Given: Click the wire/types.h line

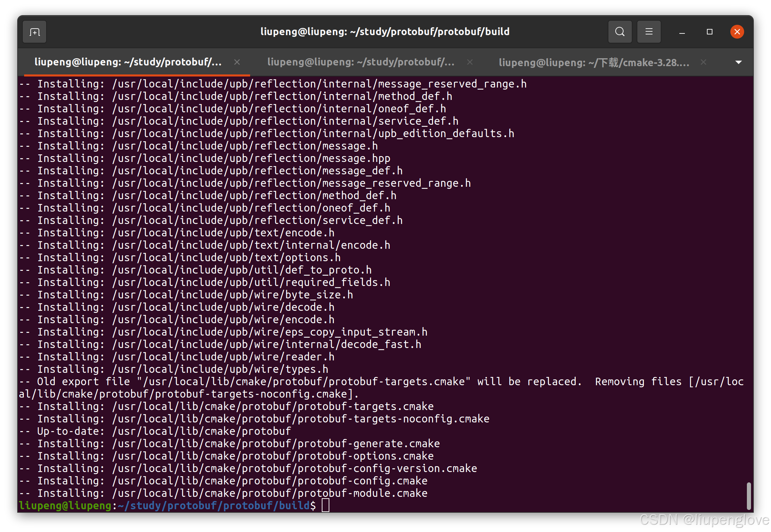Looking at the screenshot, I should pos(174,369).
